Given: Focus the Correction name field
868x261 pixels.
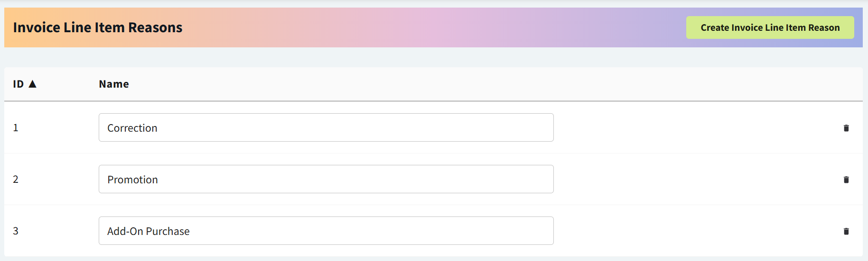Looking at the screenshot, I should point(326,127).
